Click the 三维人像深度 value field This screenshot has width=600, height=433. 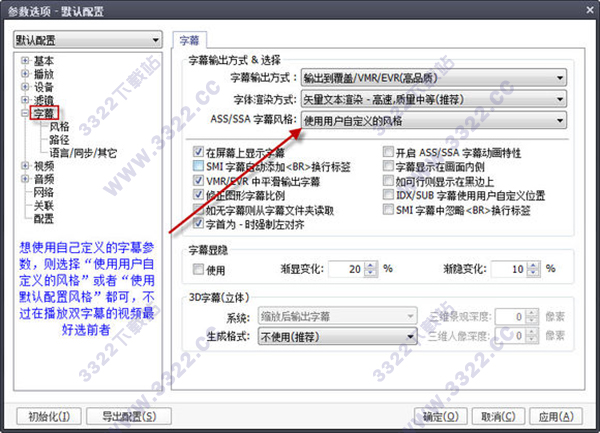(510, 336)
